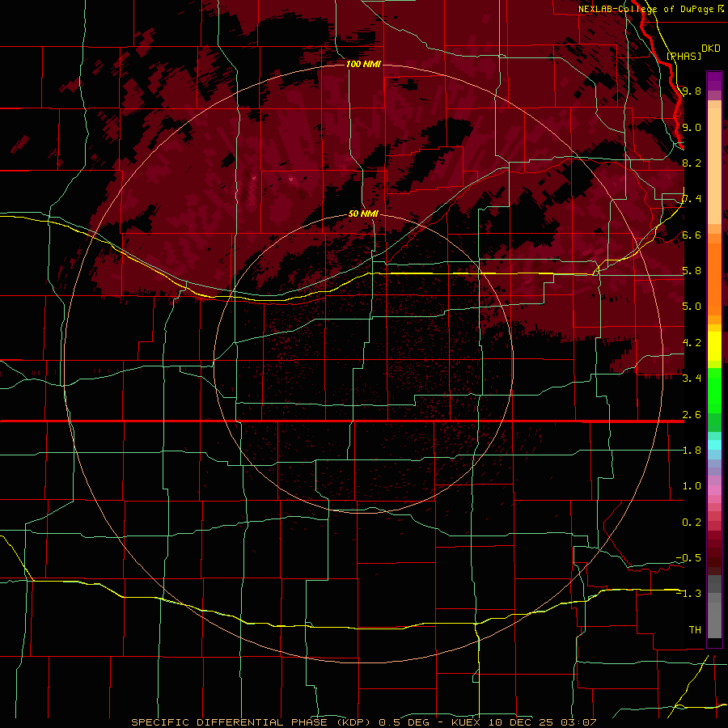This screenshot has height=728, width=728.
Task: Click the 3.4 value on the color scale
Action: [x=692, y=379]
